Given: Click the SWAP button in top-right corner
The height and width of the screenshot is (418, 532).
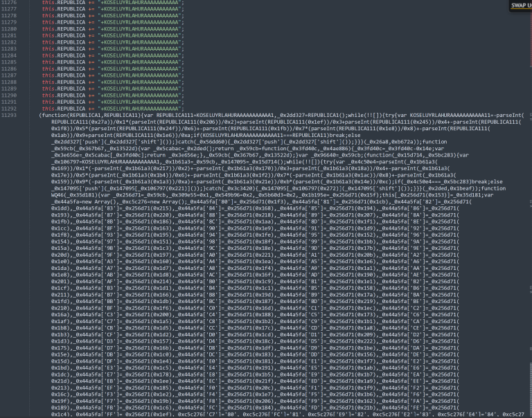Looking at the screenshot, I should point(520,5).
